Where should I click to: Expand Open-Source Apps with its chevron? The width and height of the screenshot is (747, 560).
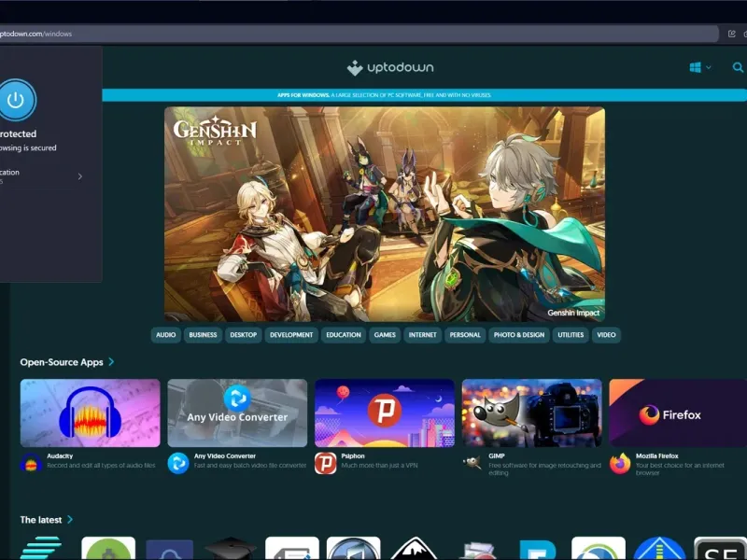click(x=111, y=362)
